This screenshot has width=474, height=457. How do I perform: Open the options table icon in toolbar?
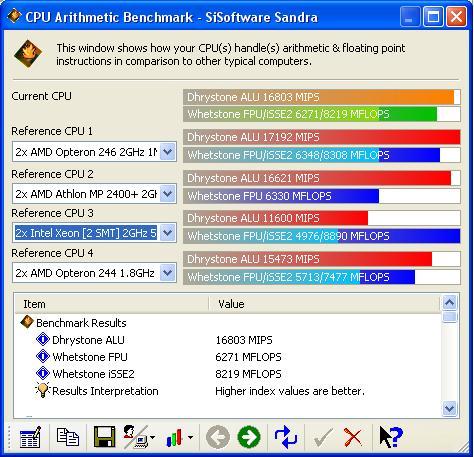pyautogui.click(x=30, y=437)
